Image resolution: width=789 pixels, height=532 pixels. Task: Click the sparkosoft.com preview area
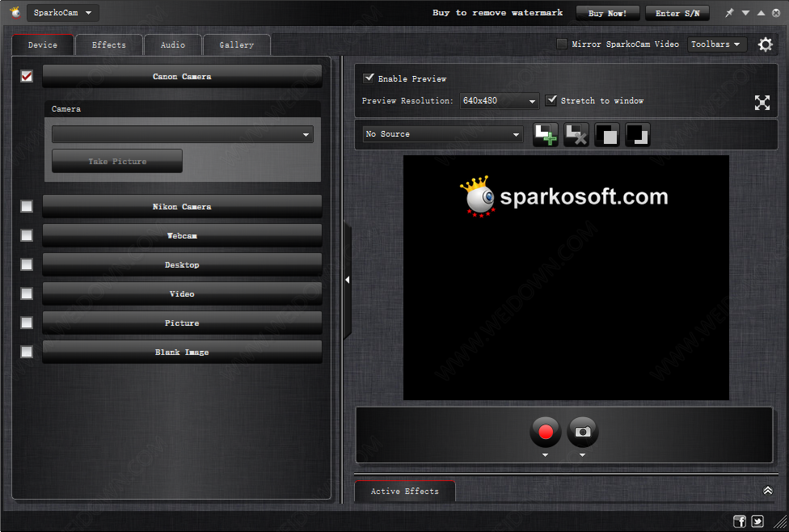[566, 277]
